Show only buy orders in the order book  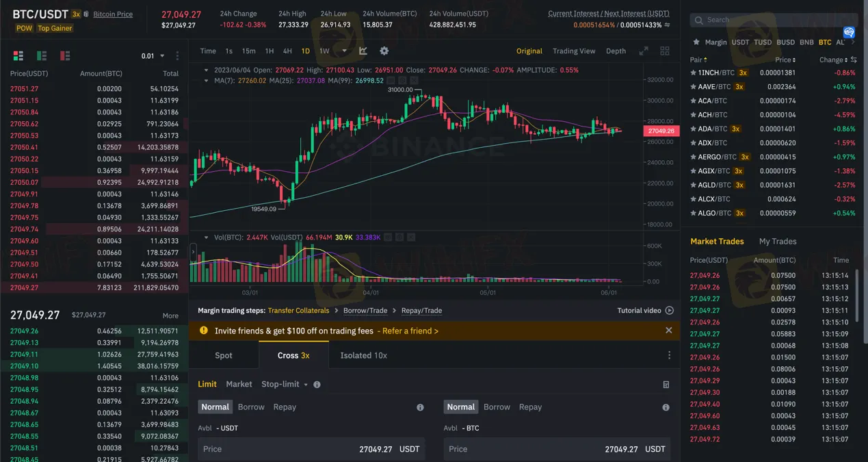[x=41, y=55]
